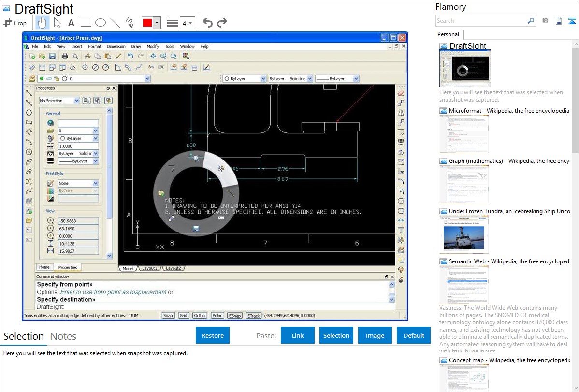Pick the straight line drawing tool
Image resolution: width=579 pixels, height=392 pixels.
tap(115, 23)
